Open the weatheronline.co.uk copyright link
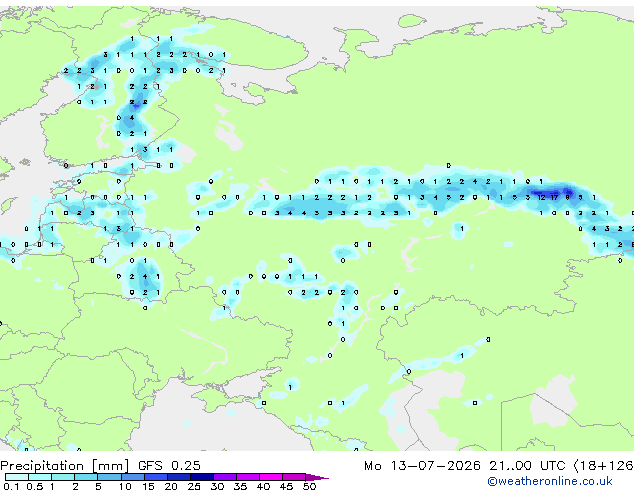Viewport: 634px width, 490px height. click(x=550, y=481)
